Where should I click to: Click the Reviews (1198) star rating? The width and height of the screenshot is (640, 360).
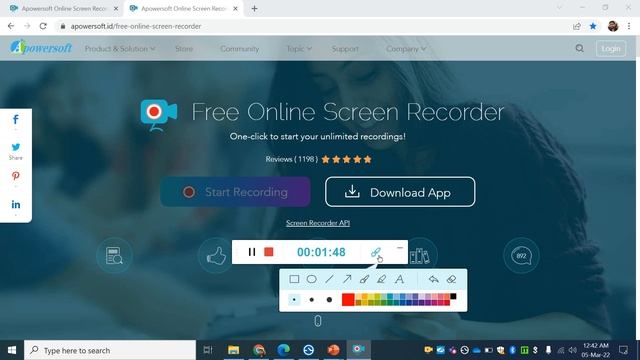318,159
